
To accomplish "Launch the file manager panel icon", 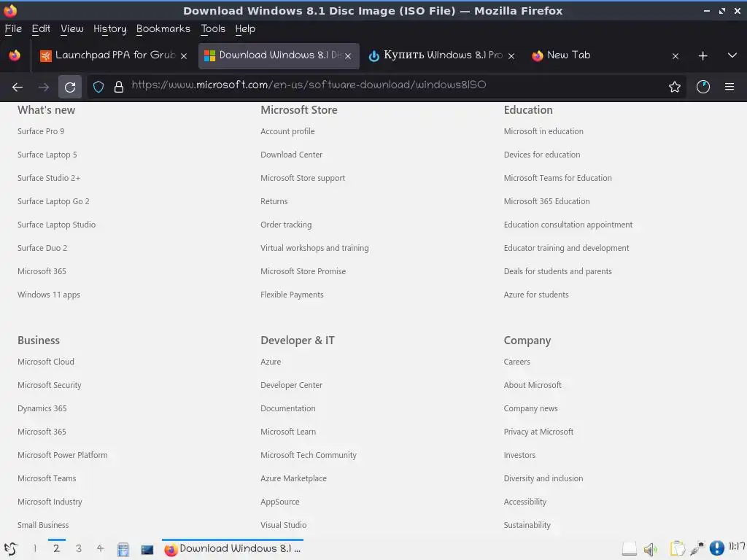I will coord(123,550).
